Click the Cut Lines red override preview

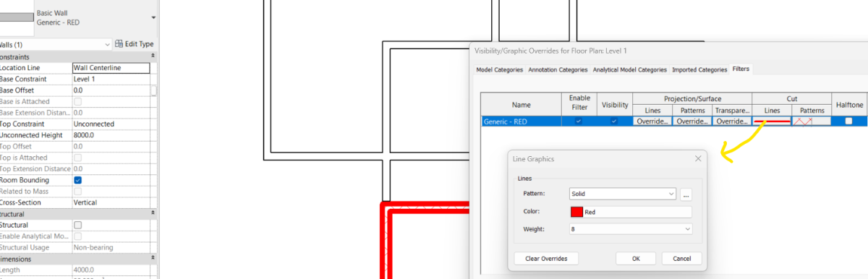(772, 121)
